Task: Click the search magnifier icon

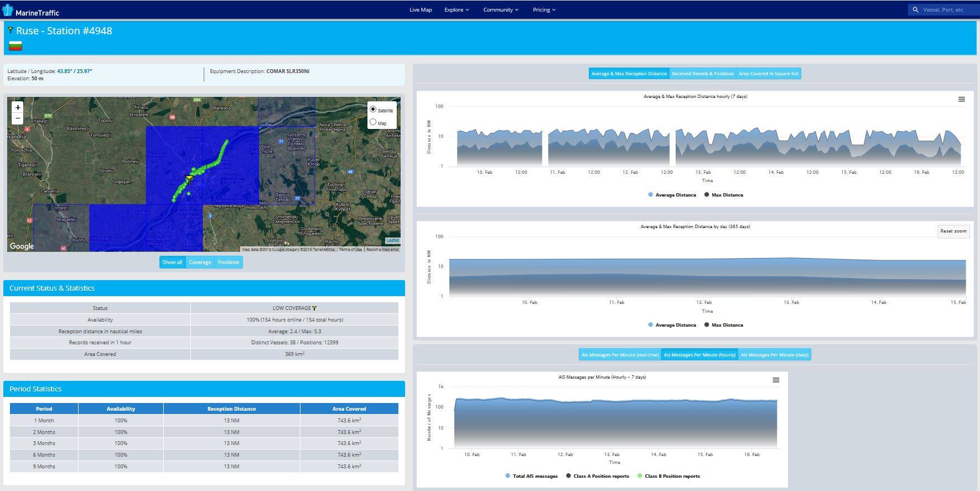Action: [x=915, y=10]
